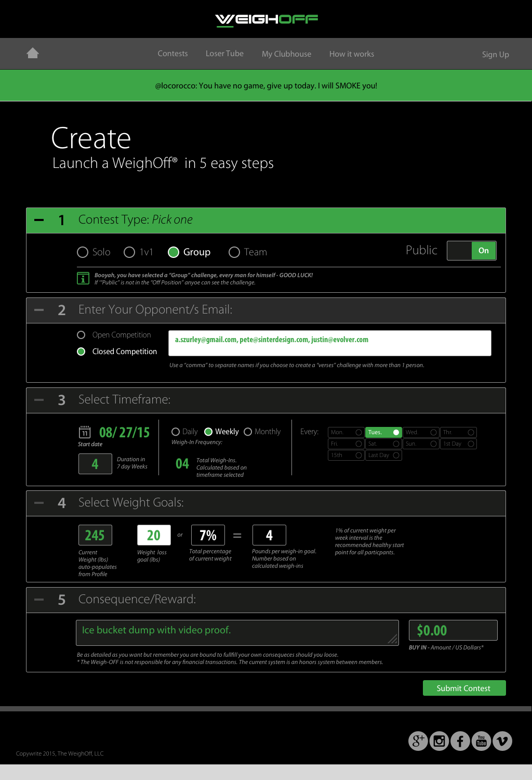This screenshot has width=532, height=780.
Task: Click the consequence text area
Action: 237,633
